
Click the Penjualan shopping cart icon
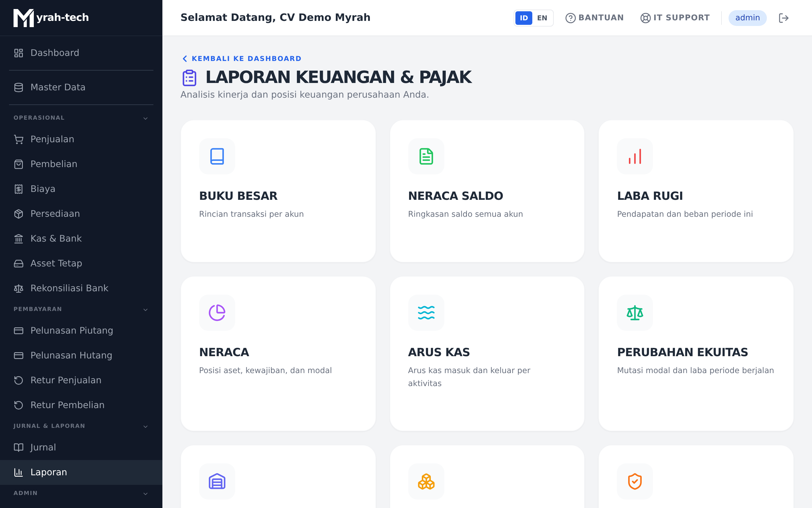(x=18, y=139)
